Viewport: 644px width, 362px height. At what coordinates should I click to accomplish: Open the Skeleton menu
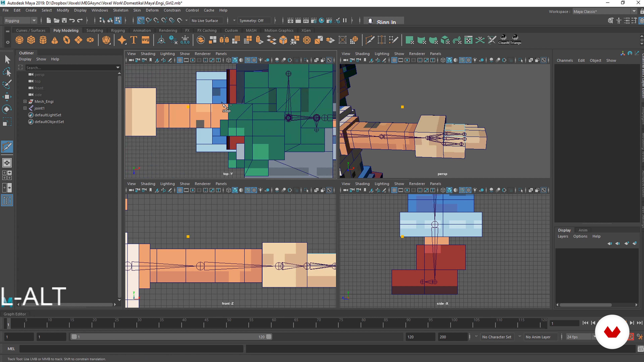(x=121, y=10)
